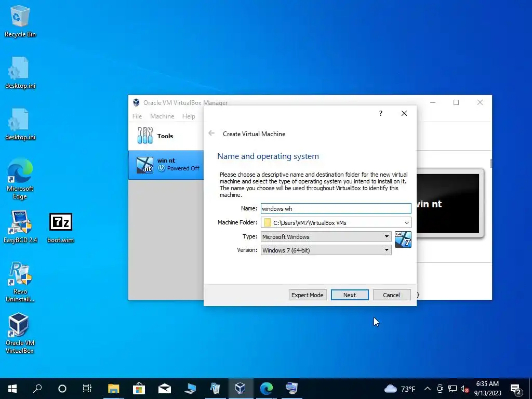The width and height of the screenshot is (532, 399).
Task: Open the Machine menu in VirtualBox Manager
Action: click(162, 116)
